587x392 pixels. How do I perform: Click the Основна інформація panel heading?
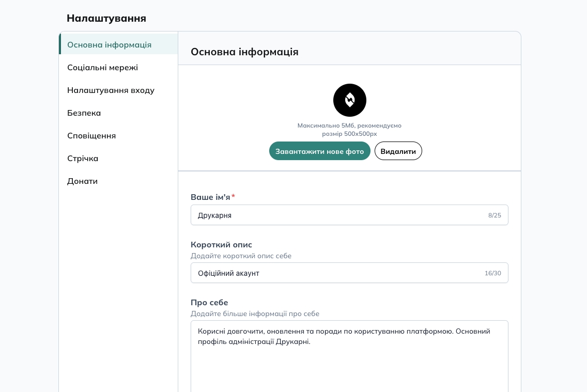[244, 52]
